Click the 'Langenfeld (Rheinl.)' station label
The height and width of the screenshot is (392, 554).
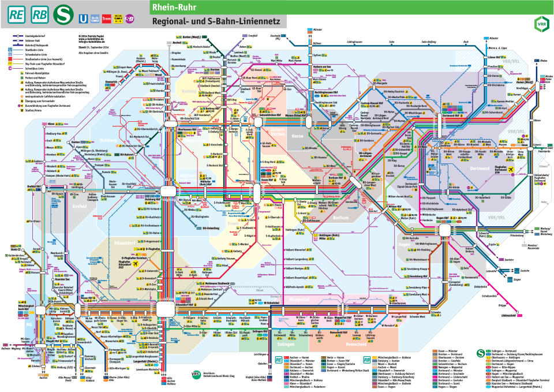coord(144,361)
